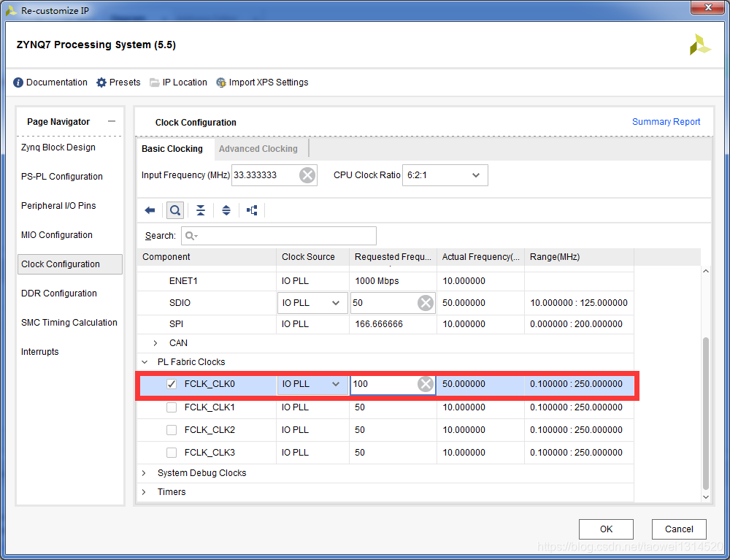Enable the FCLK_CLK2 checkbox
This screenshot has width=730, height=560.
172,429
